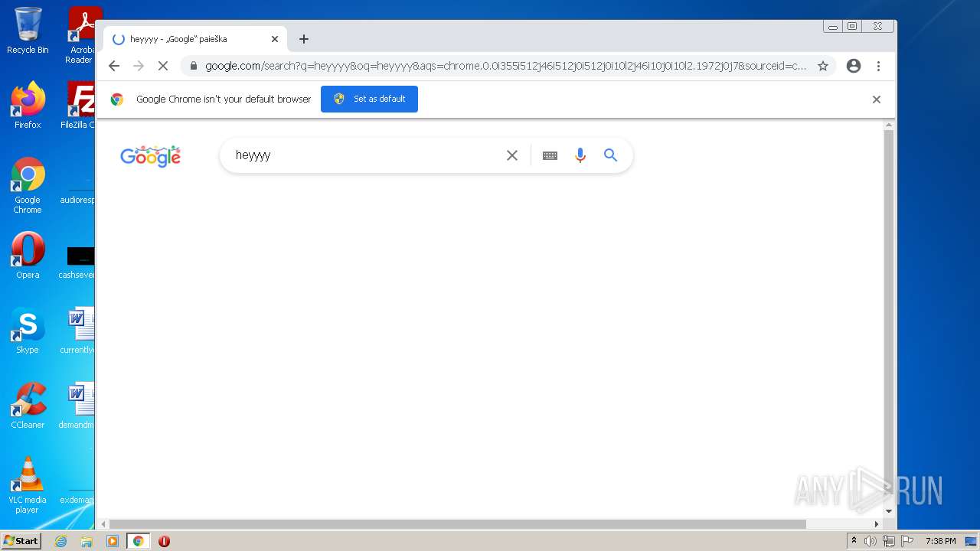Open the FileZilla Client desktop shortcut

[x=78, y=106]
